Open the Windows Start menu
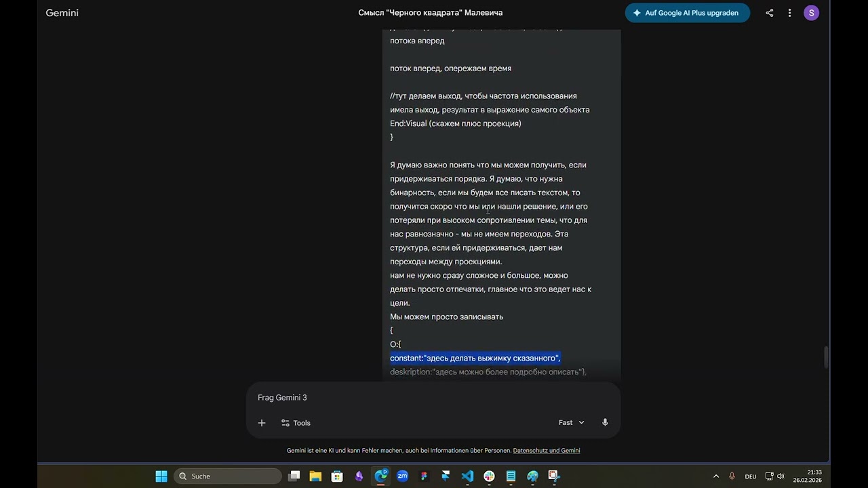Viewport: 868px width, 488px height. pyautogui.click(x=161, y=476)
